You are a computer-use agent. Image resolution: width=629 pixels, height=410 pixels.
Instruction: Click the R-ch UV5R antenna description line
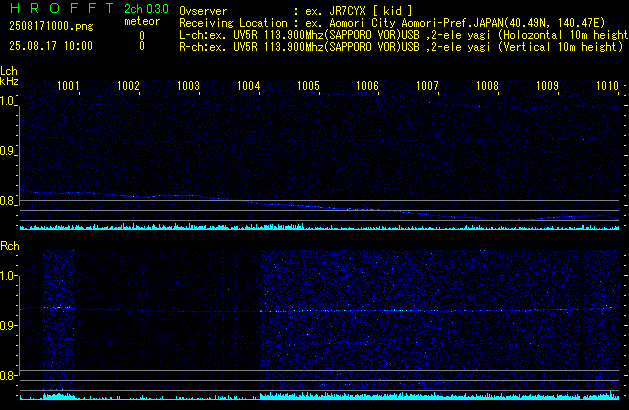[x=401, y=47]
